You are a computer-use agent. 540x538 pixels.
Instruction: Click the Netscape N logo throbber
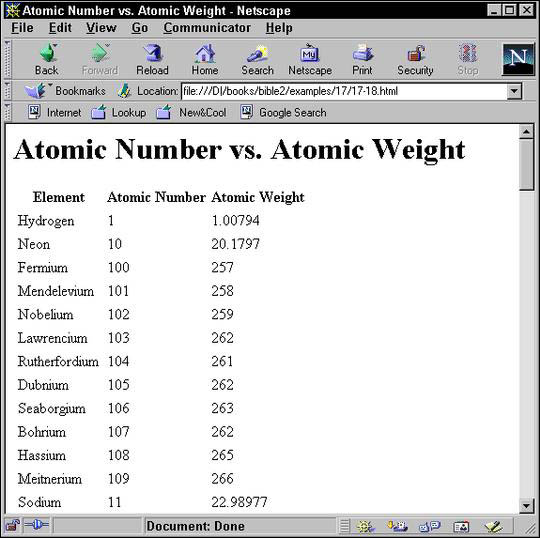518,59
